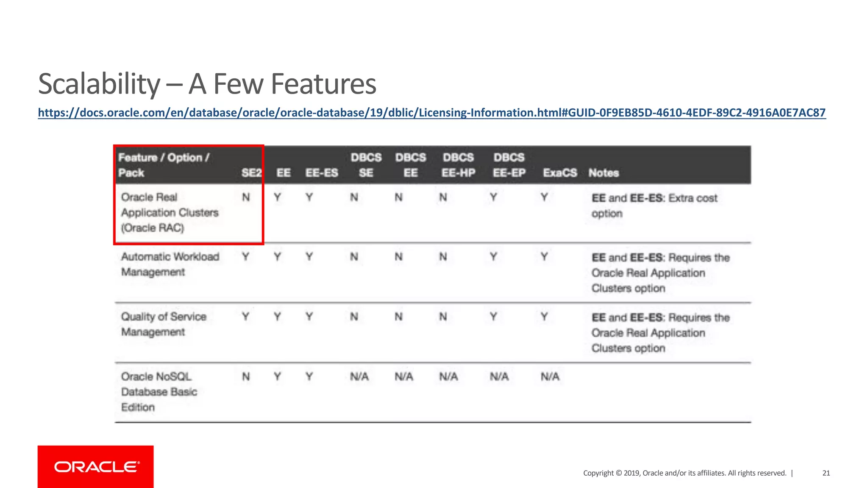Open the docs.oracle.com licensing information link

coord(432,113)
